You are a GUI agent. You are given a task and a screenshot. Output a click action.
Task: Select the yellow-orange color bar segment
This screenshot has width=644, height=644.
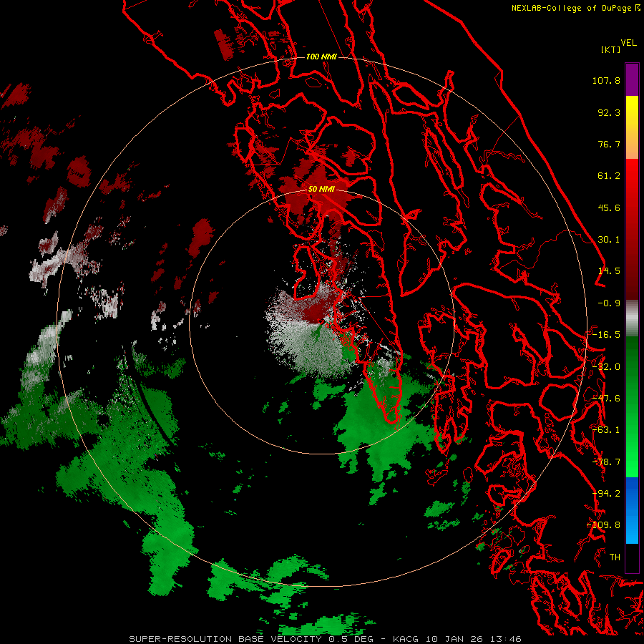(632, 128)
